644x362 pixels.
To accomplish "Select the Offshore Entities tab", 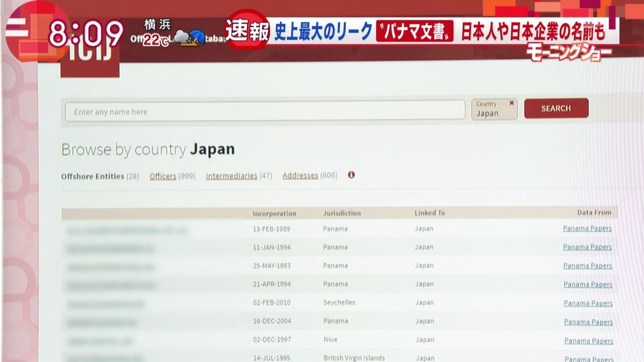I will (x=100, y=176).
